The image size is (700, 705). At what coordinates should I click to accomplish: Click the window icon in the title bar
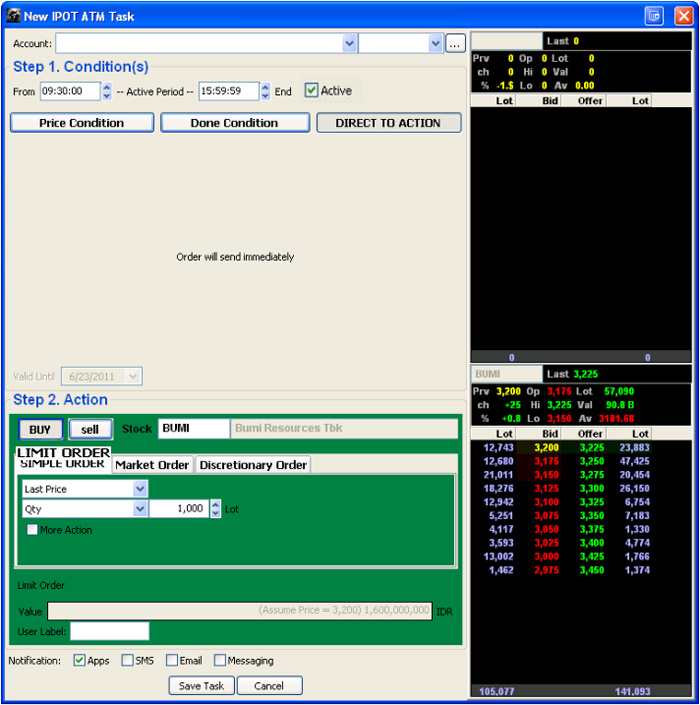point(13,16)
